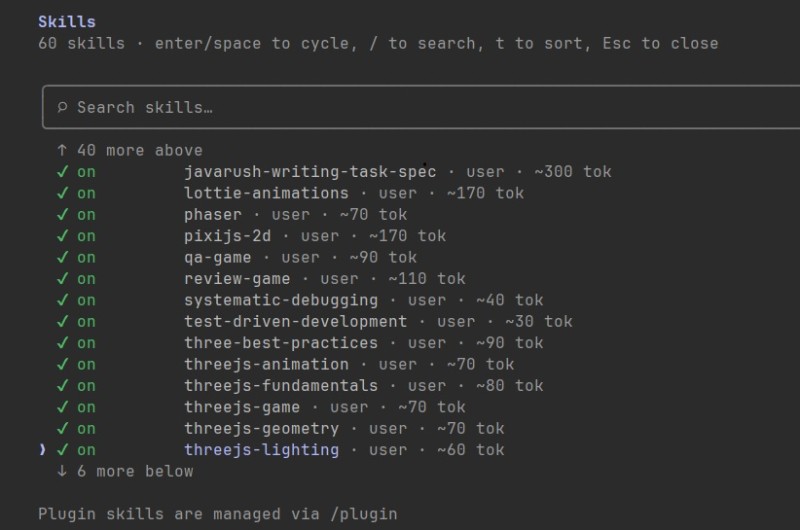This screenshot has width=800, height=530.
Task: Click 'Plugin skills are managed via /plugin' note
Action: [x=218, y=514]
